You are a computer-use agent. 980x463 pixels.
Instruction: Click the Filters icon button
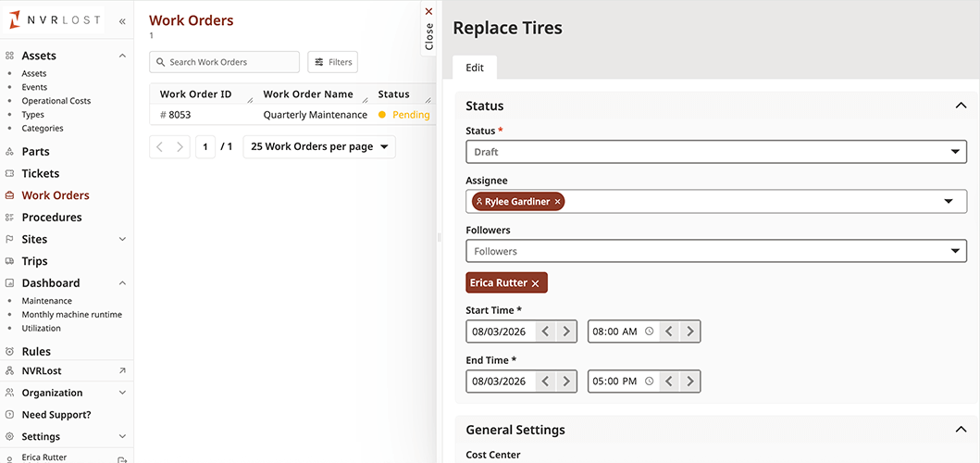332,62
